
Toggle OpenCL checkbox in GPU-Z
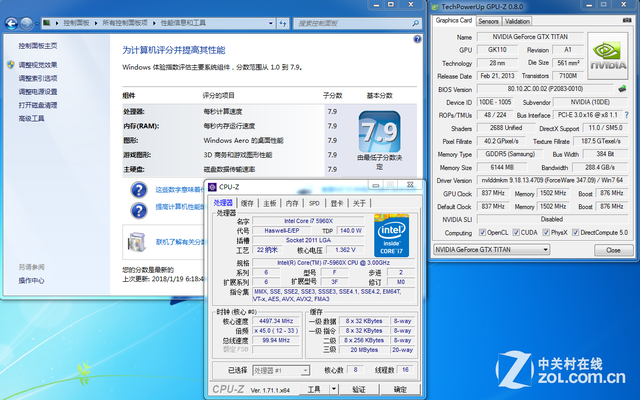[x=482, y=232]
